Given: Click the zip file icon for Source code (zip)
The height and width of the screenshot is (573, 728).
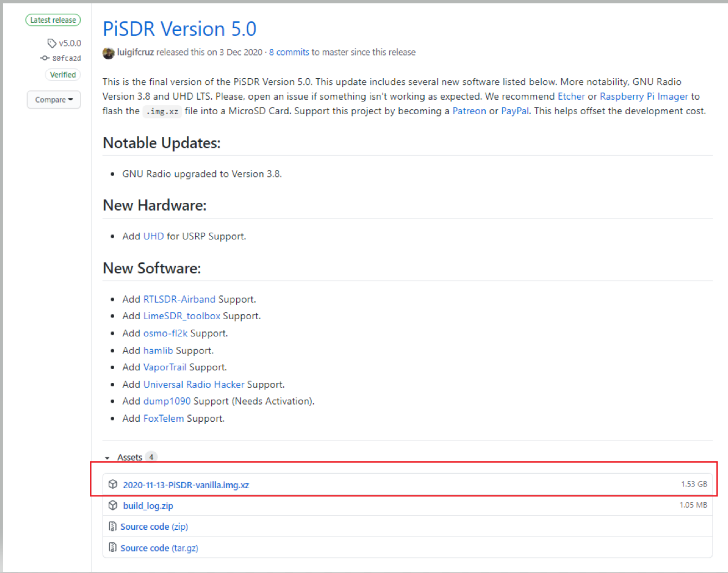Looking at the screenshot, I should (x=113, y=526).
